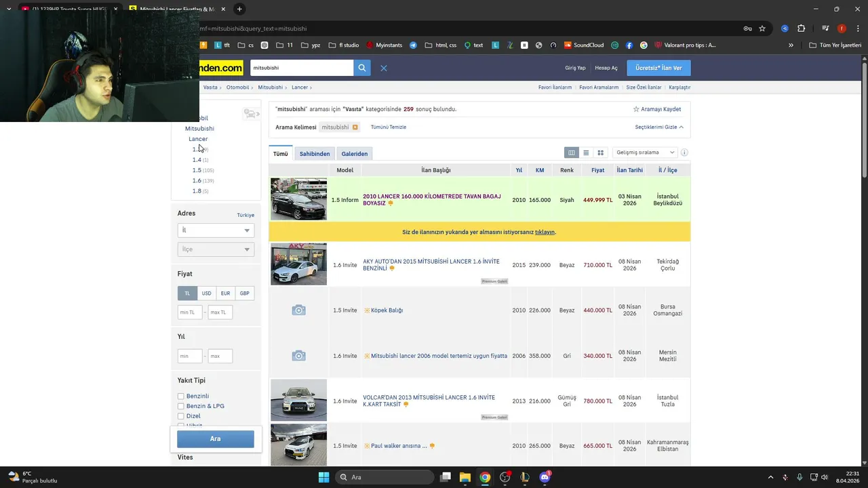Click the min TL price field
Screen dimensions: 868x488
point(190,312)
